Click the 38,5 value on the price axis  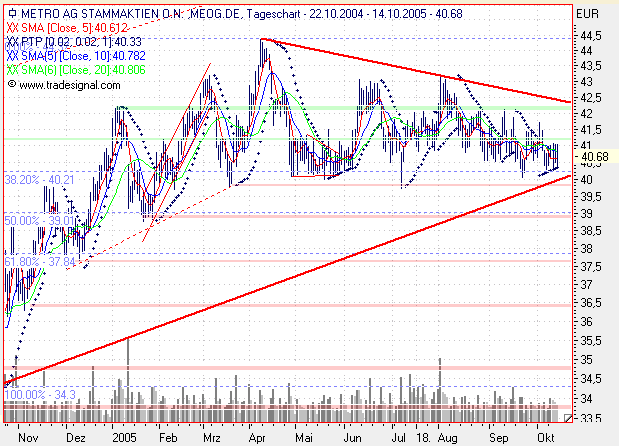click(x=591, y=230)
